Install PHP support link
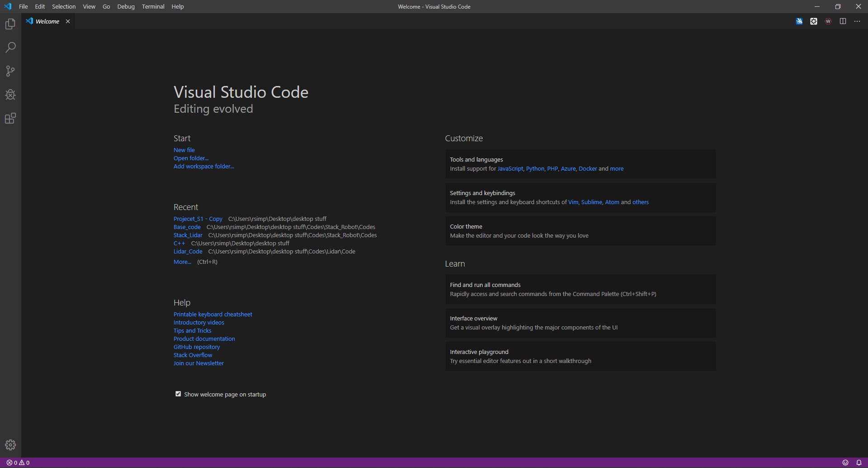Viewport: 868px width, 468px height. point(553,168)
